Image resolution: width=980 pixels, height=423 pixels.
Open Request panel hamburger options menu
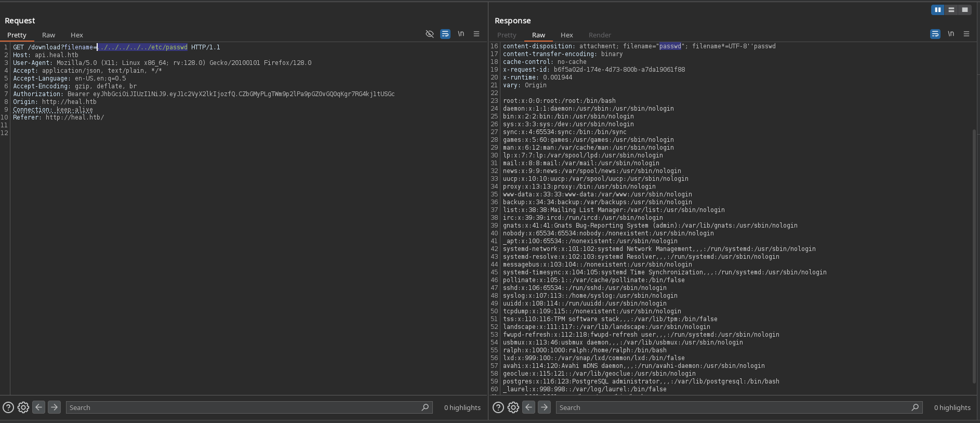(x=476, y=34)
